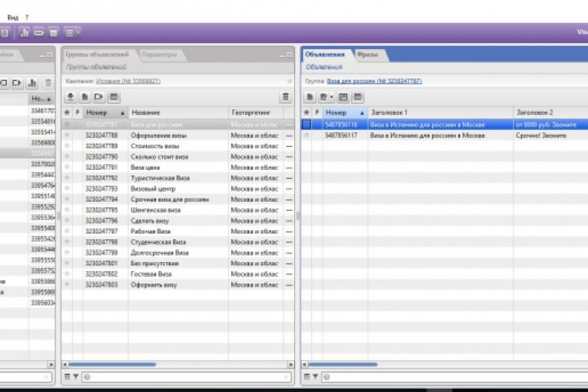588x392 pixels.
Task: Sort by the Геотаргетинг column header
Action: coord(256,113)
